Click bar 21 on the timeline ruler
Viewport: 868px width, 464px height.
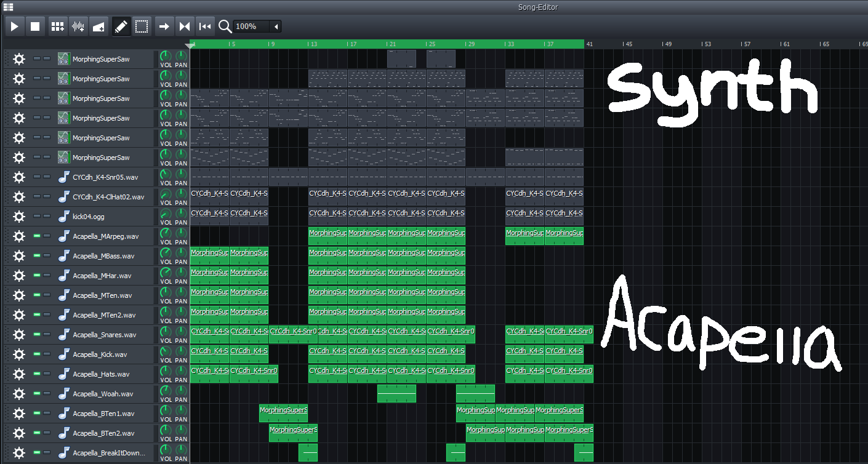(391, 44)
